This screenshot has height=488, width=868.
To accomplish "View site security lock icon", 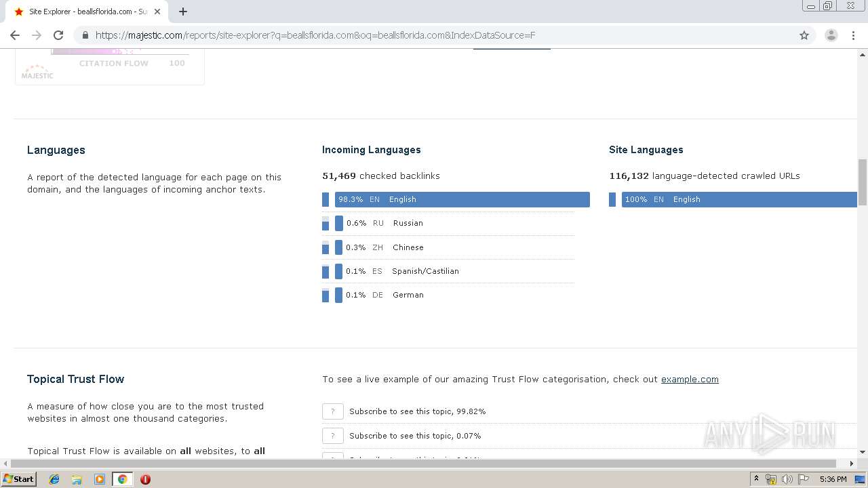I will click(x=85, y=35).
